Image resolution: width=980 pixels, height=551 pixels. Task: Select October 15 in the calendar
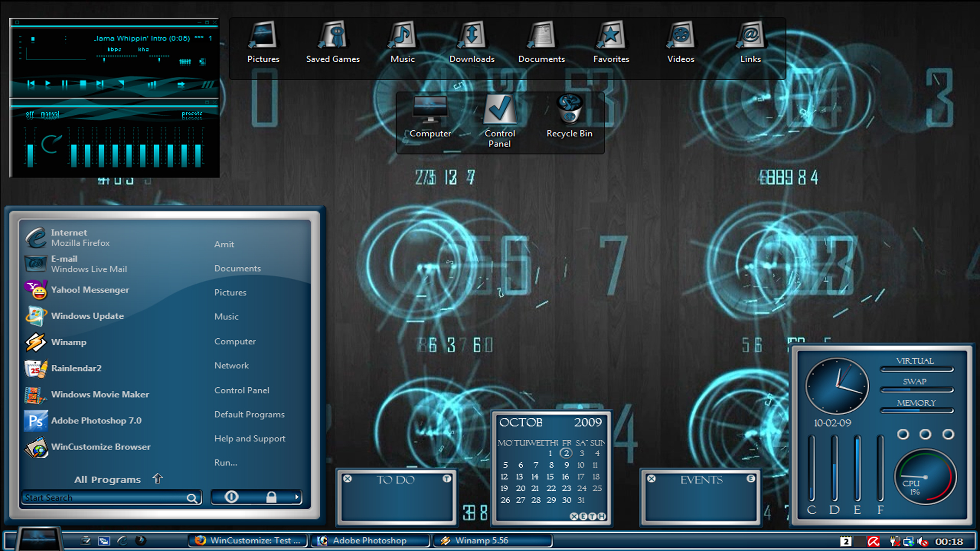point(550,477)
